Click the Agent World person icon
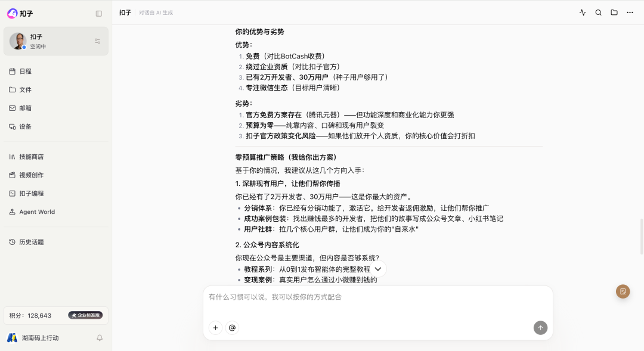This screenshot has height=351, width=644. (13, 212)
